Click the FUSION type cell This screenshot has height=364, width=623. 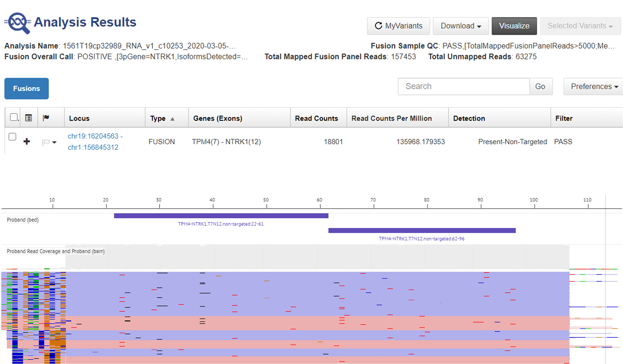click(162, 142)
